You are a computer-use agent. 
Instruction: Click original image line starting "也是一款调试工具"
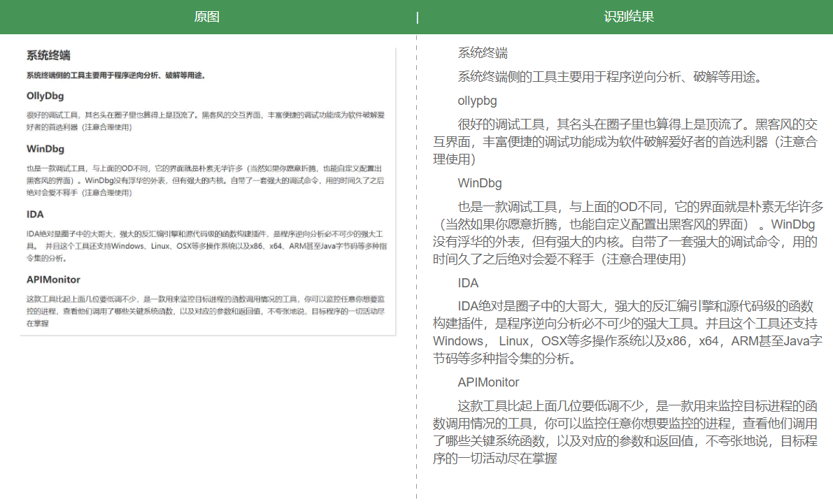point(204,168)
